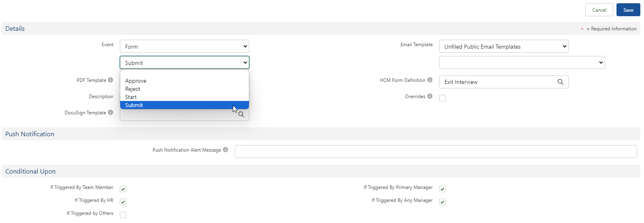Toggle the Overrides checkbox
644x223 pixels.
pos(442,98)
